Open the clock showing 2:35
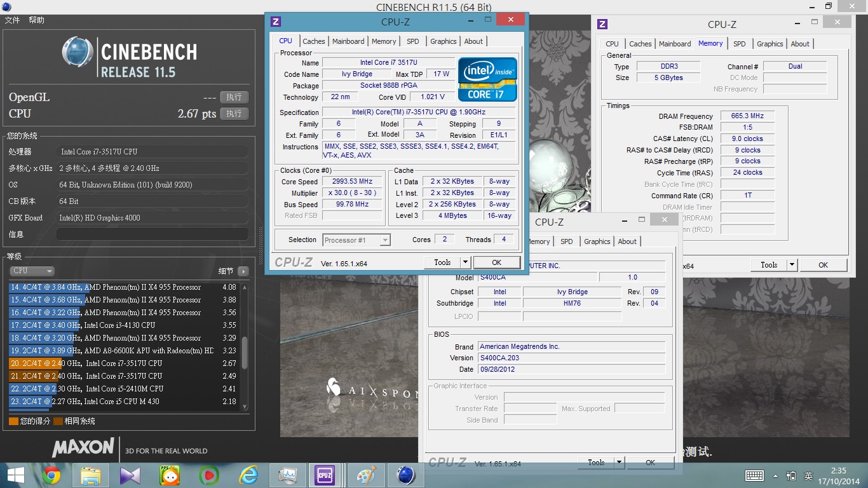This screenshot has height=488, width=868. point(839,471)
